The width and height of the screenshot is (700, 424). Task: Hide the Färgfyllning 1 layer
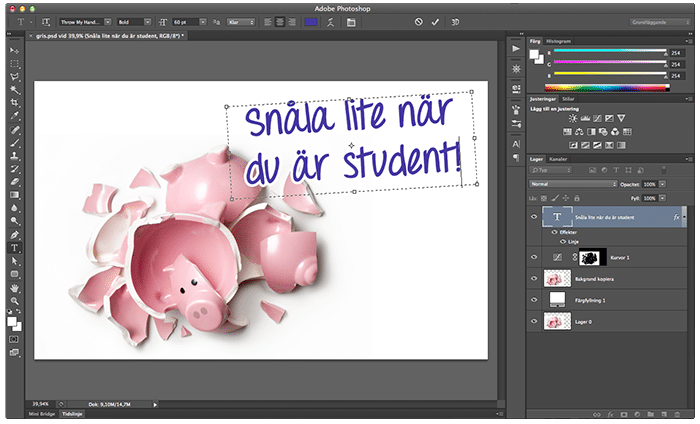point(534,300)
